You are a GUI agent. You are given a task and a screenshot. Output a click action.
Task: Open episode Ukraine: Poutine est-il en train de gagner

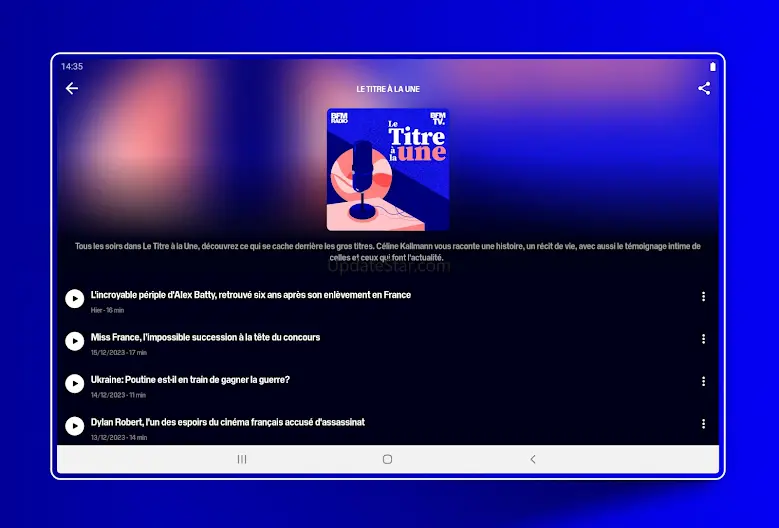190,380
